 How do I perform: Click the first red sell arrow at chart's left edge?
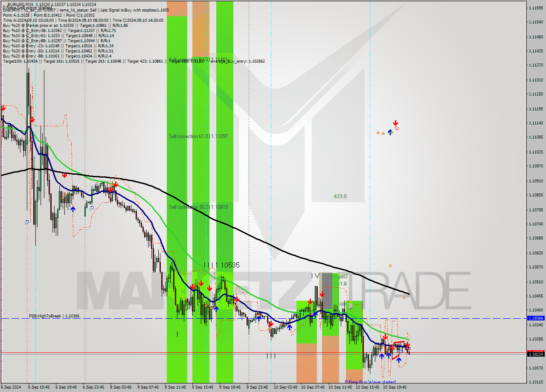[x=3, y=108]
